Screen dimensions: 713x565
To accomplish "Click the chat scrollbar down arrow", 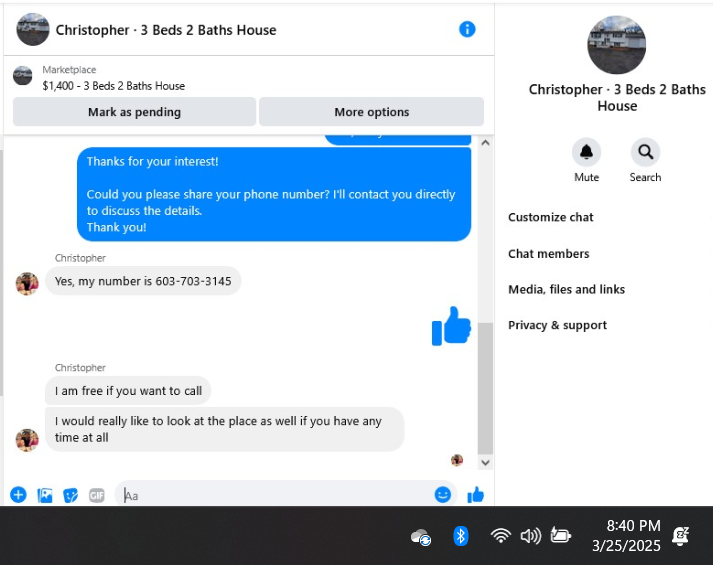I will (485, 463).
